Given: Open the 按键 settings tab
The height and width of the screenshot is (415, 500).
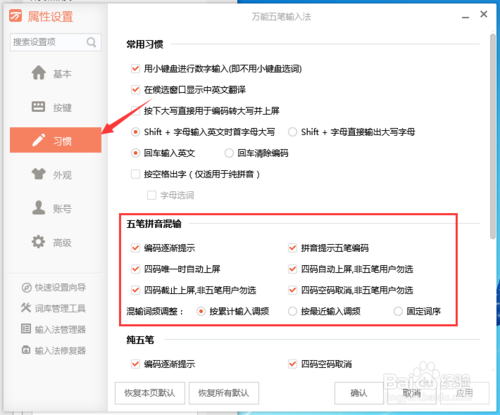Looking at the screenshot, I should 55,107.
